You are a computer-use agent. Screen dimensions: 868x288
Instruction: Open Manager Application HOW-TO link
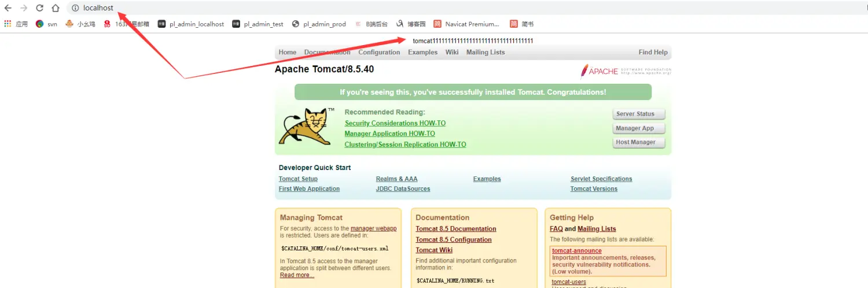click(390, 134)
